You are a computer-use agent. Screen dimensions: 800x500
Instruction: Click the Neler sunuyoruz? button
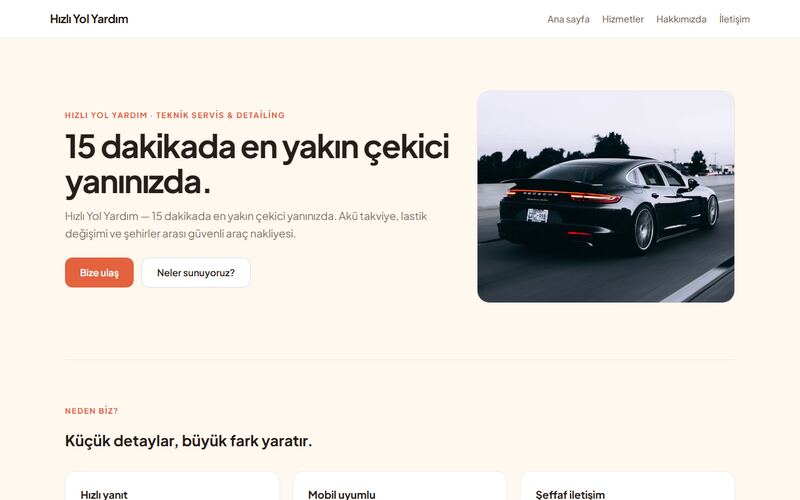click(x=196, y=272)
